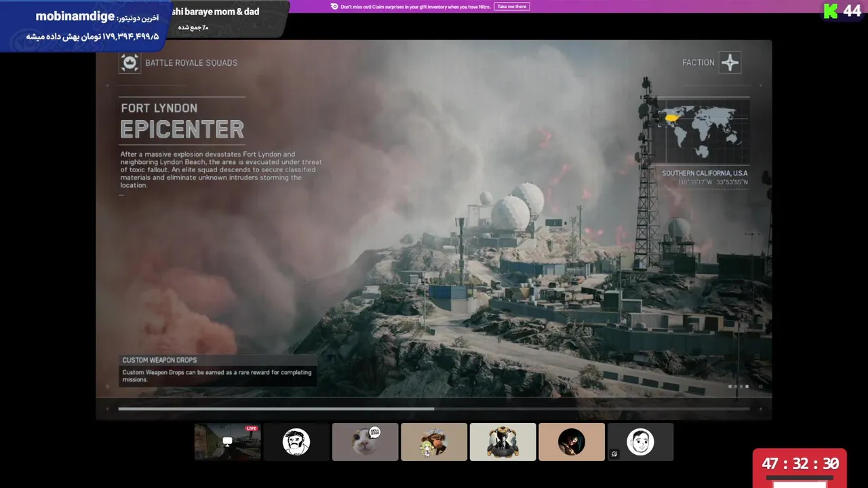The height and width of the screenshot is (488, 868).
Task: Select the white cartoon face participant tile
Action: tap(640, 442)
